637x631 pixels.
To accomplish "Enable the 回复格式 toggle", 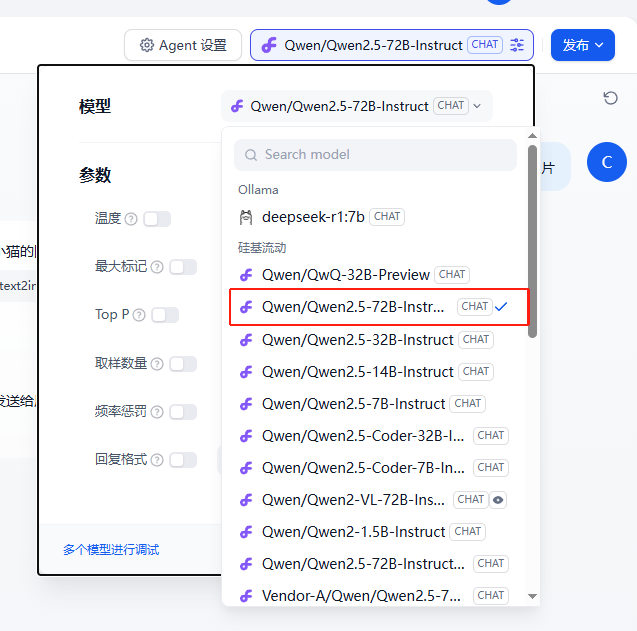I will tap(183, 460).
